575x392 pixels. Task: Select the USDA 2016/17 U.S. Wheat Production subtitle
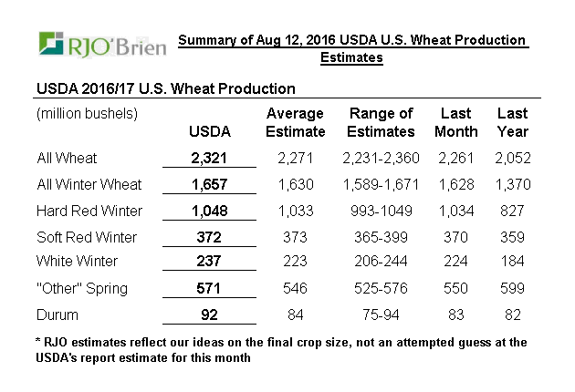point(165,88)
